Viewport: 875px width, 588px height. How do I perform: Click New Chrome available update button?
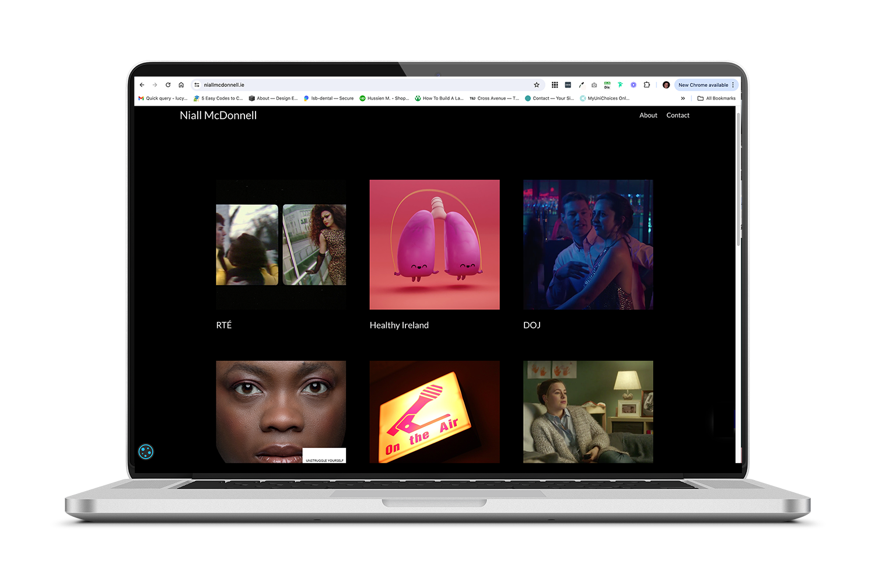(x=703, y=85)
